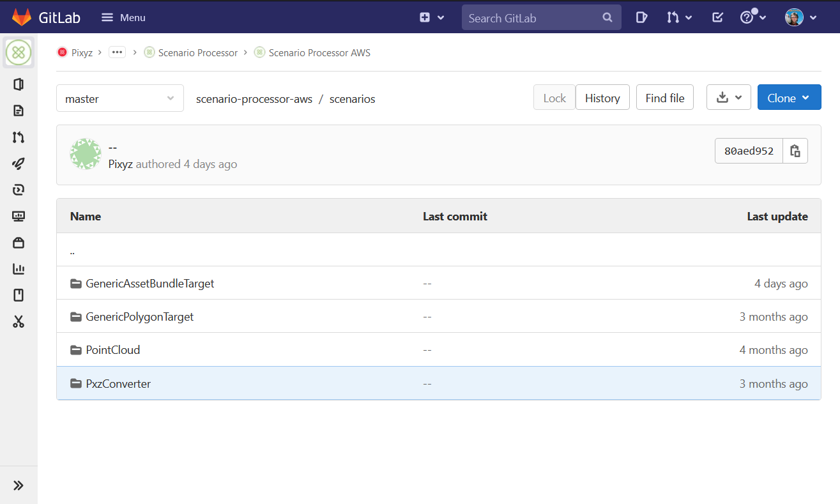Screen dimensions: 840x504
Task: Expand the breadcrumb ellipsis button
Action: point(117,52)
